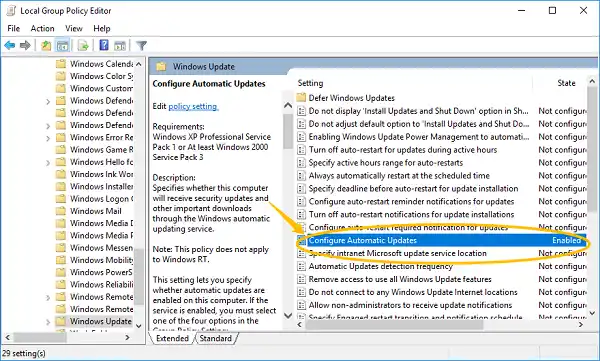
Task: Click the Back arrow toolbar icon
Action: (10, 46)
